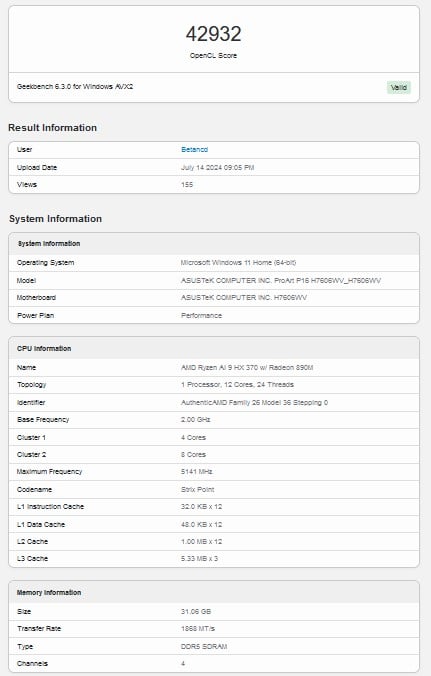431x676 pixels.
Task: Click the ProArt P16 model value
Action: [281, 281]
